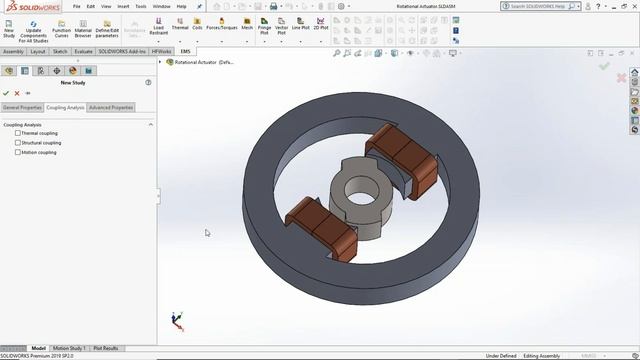Cancel New Study with red X
This screenshot has height=360, width=640.
pyautogui.click(x=17, y=93)
